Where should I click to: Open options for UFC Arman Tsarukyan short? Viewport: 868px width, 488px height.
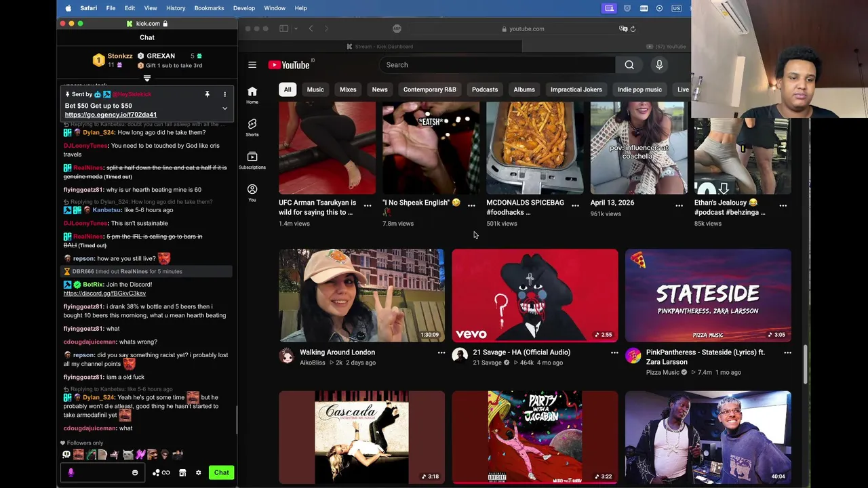pos(368,205)
